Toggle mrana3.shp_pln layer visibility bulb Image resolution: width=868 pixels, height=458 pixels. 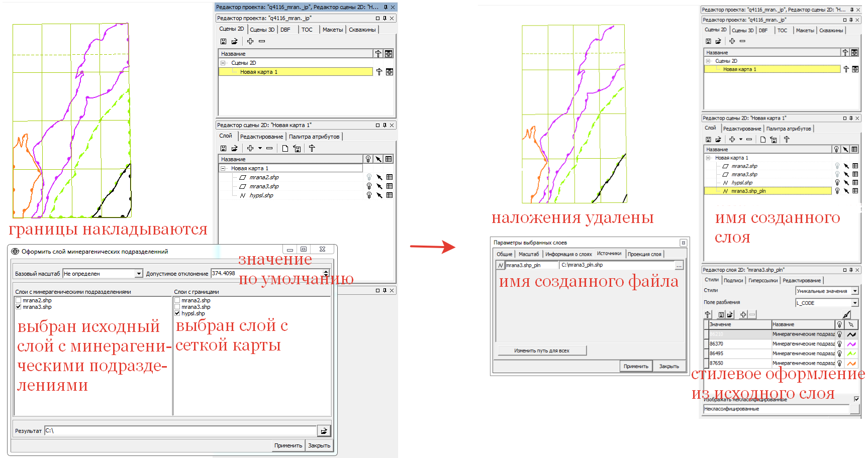[x=837, y=191]
